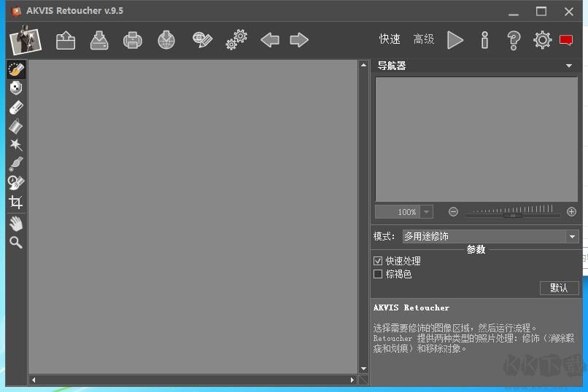This screenshot has height=392, width=588.
Task: Enable the 棕褐色 checkbox
Action: [378, 274]
